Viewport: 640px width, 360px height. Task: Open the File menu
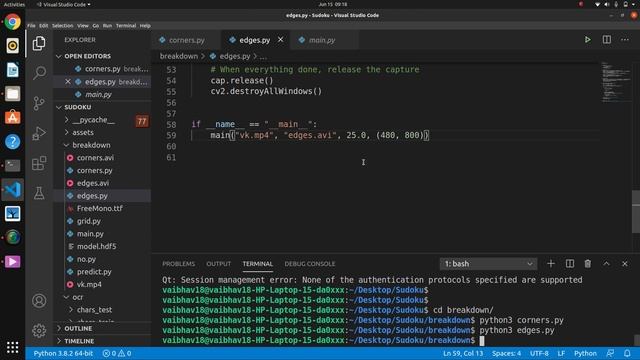31,25
